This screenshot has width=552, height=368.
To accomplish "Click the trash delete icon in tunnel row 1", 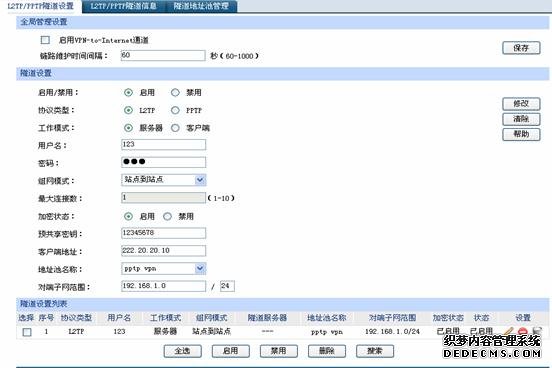I will 536,331.
